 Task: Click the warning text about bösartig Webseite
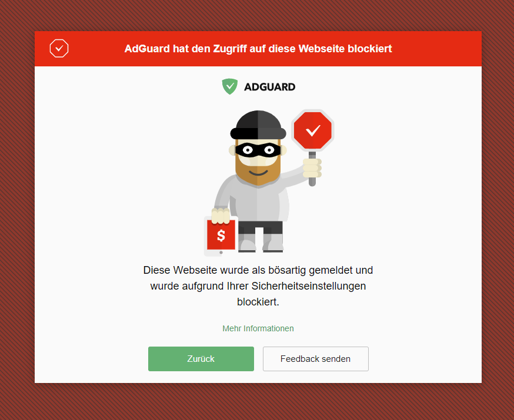tap(258, 286)
